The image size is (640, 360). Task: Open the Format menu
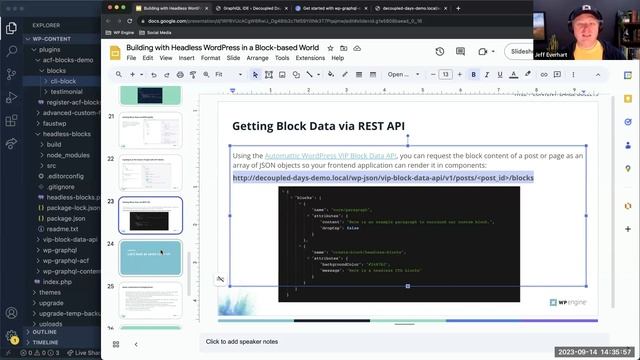click(x=210, y=58)
